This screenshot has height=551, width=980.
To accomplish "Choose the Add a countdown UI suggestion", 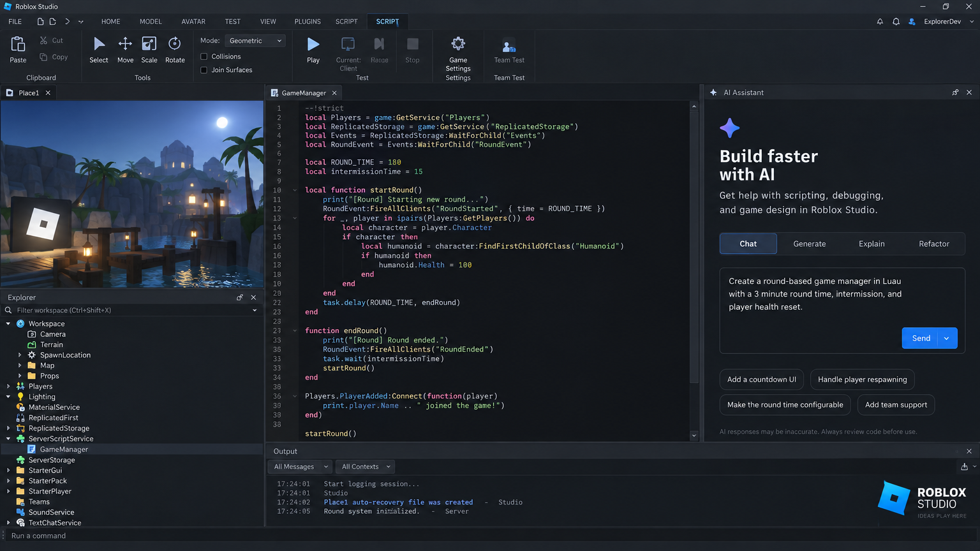I will [x=761, y=379].
